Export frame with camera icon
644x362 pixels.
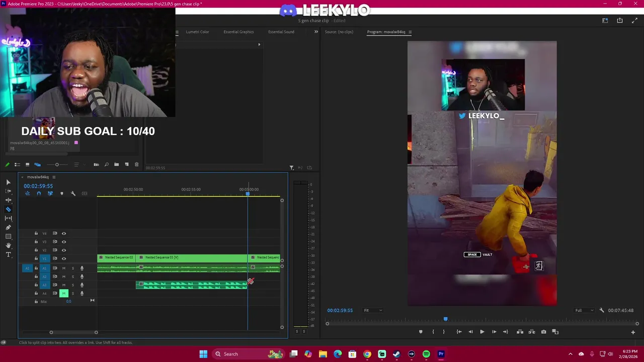[543, 332]
